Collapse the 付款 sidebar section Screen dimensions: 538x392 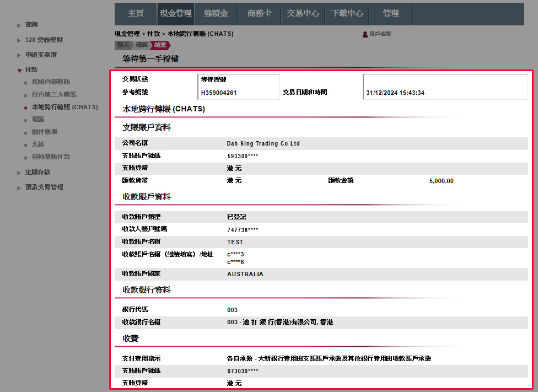point(31,69)
